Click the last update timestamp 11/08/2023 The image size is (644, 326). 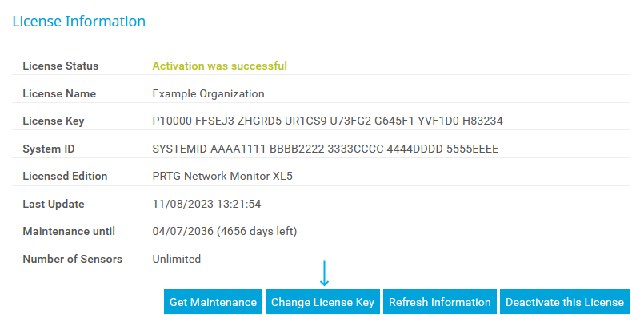click(207, 204)
